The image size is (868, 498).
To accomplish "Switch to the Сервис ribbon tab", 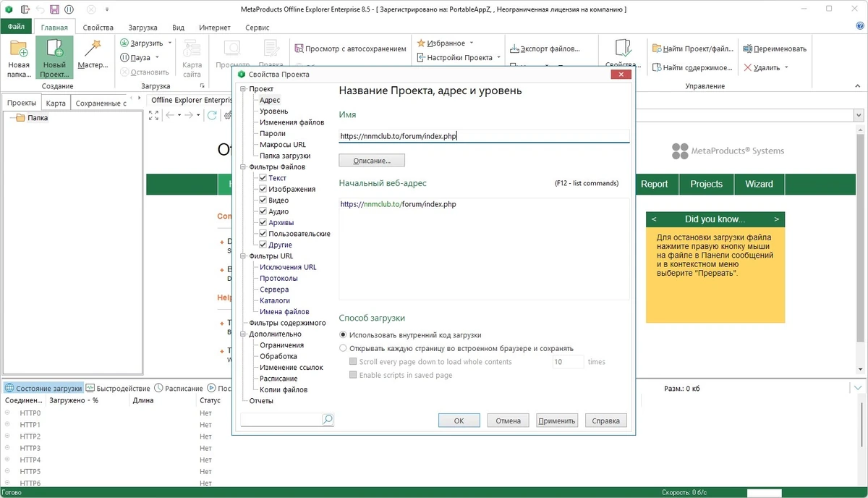I will (x=258, y=28).
